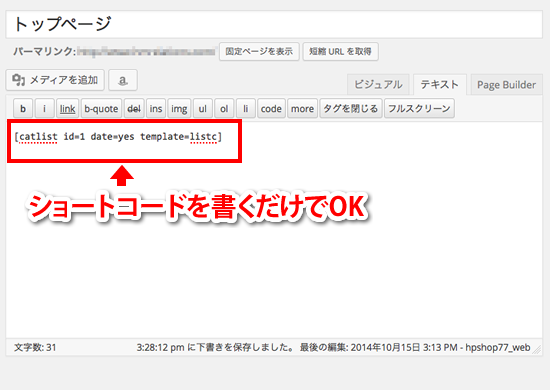The image size is (550, 390).
Task: Click the 'タグを閉じる' button
Action: click(350, 108)
